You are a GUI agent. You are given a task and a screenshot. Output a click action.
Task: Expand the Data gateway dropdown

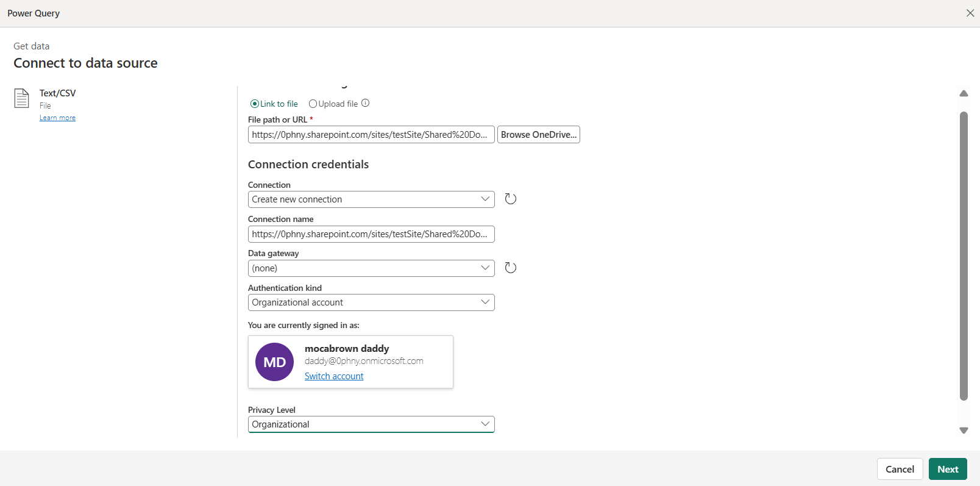point(371,268)
